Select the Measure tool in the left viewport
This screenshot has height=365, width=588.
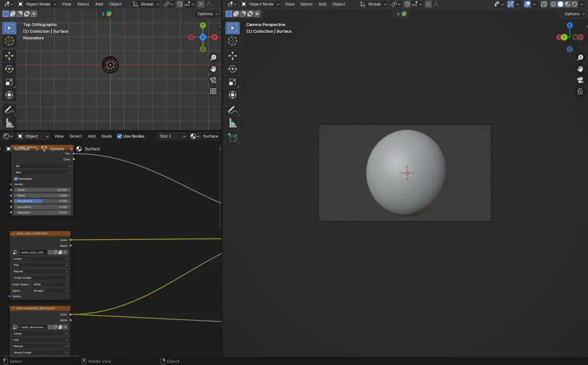tap(9, 123)
